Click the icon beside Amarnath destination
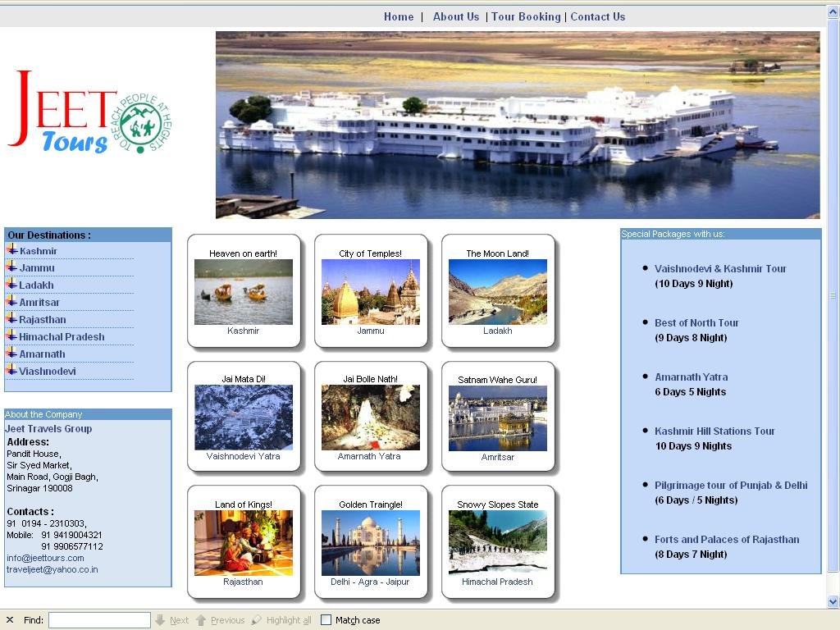 point(11,354)
